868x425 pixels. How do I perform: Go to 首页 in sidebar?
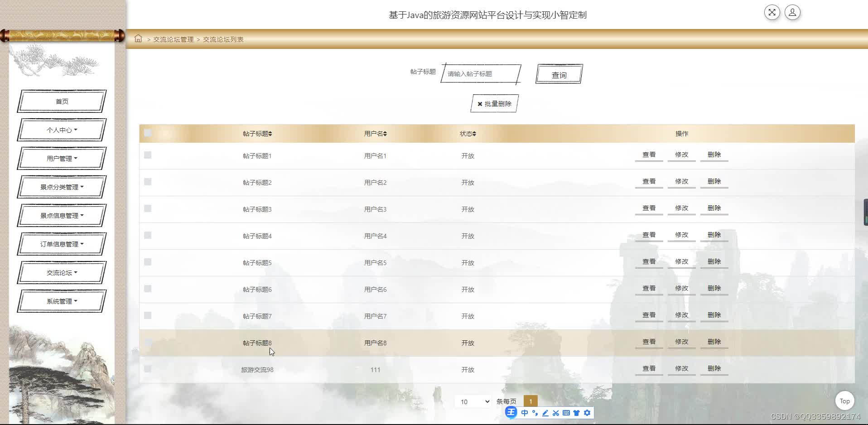(62, 101)
